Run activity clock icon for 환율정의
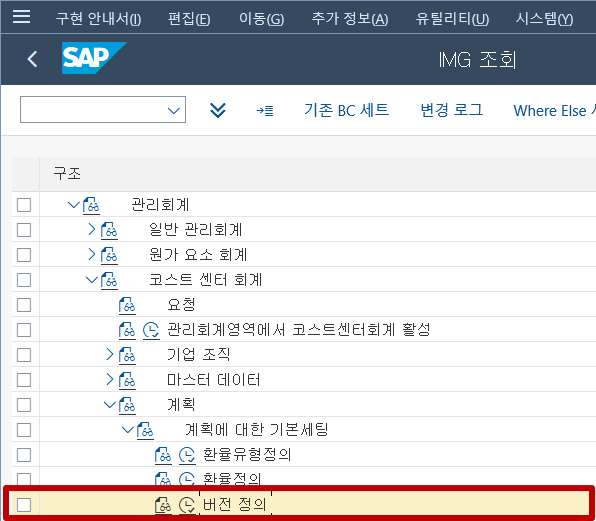Viewport: 596px width, 521px height. [x=187, y=479]
